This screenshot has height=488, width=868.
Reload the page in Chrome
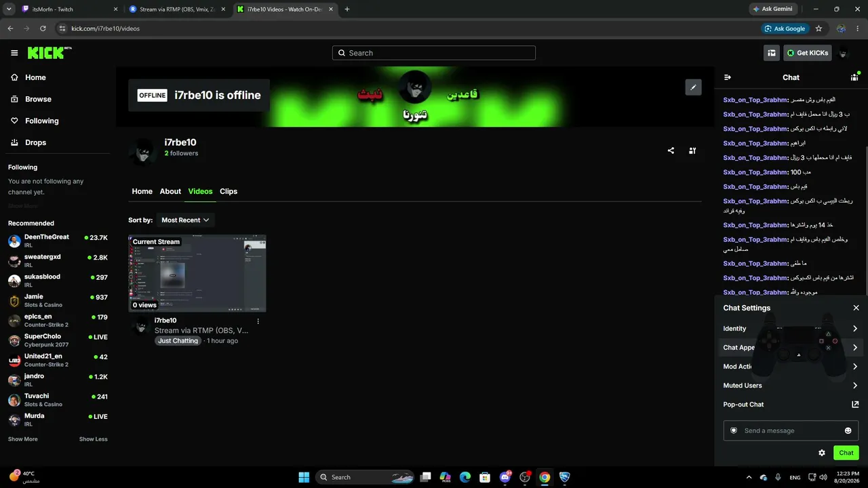click(x=43, y=28)
